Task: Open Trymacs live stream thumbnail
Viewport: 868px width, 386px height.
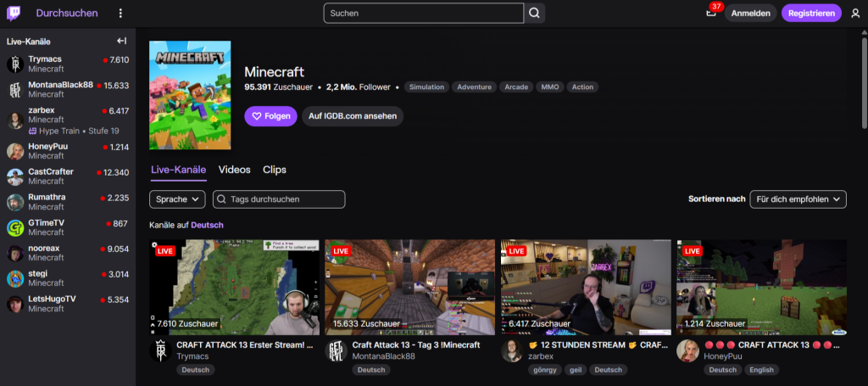Action: (x=235, y=288)
